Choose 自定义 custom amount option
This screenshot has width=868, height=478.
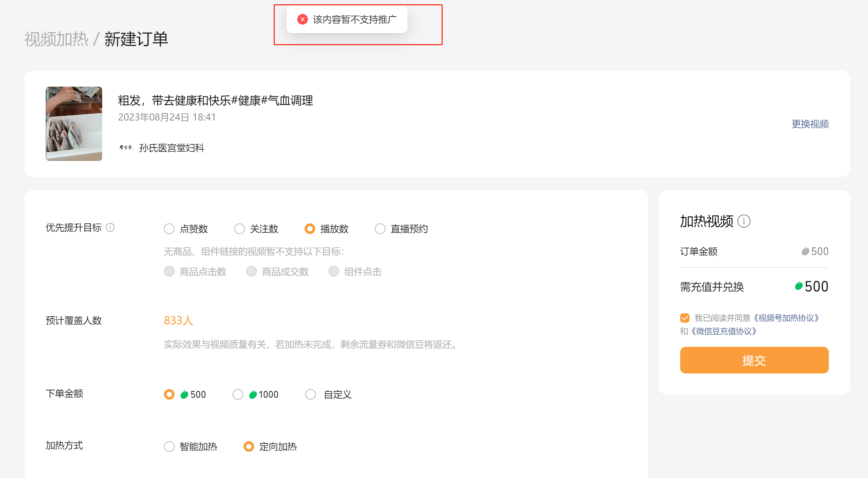pos(310,394)
